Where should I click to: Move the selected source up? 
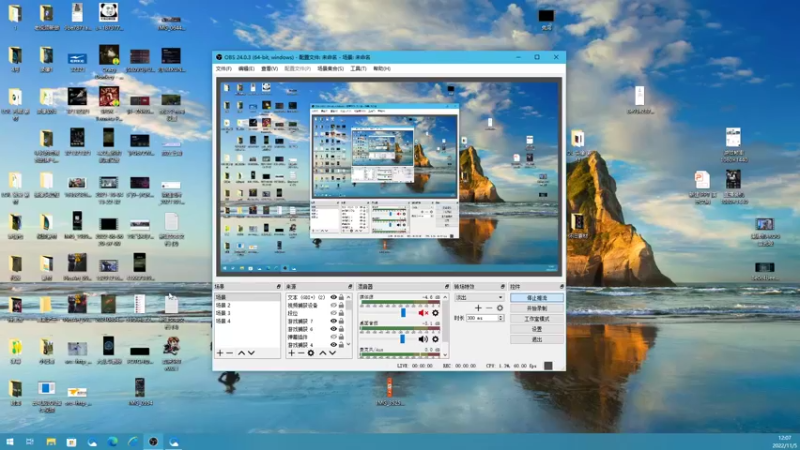322,353
